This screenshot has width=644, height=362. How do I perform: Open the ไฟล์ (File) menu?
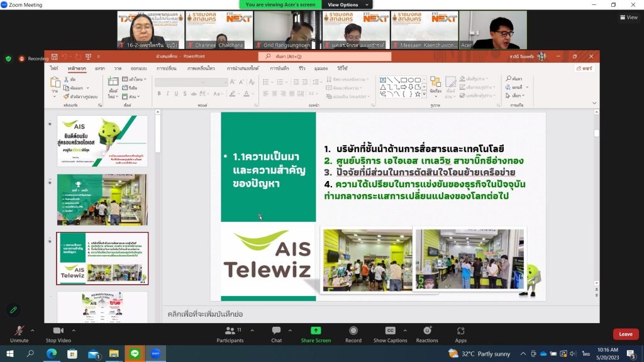click(x=55, y=68)
